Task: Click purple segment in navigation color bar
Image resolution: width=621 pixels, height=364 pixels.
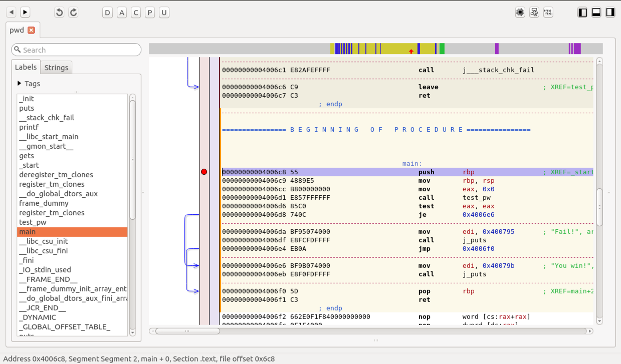Action: [x=497, y=49]
